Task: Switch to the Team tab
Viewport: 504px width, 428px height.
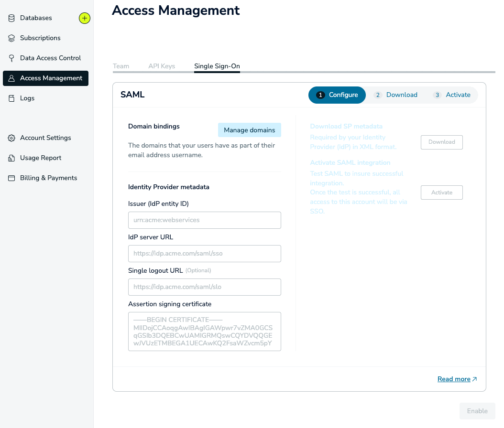Action: [121, 66]
